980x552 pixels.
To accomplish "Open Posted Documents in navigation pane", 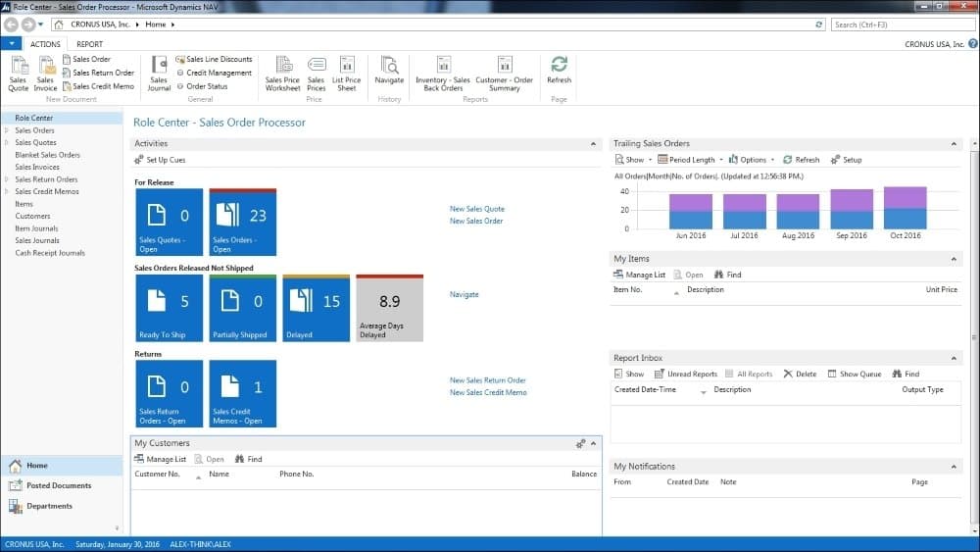I will point(59,485).
